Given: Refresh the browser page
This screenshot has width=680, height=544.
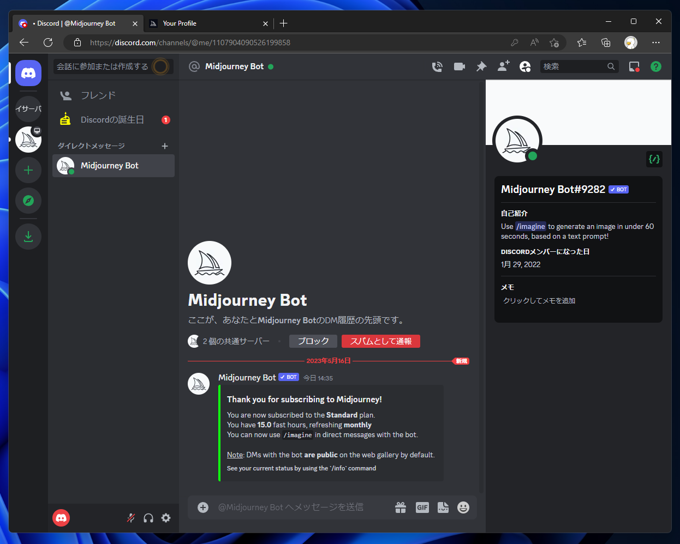Looking at the screenshot, I should 48,43.
